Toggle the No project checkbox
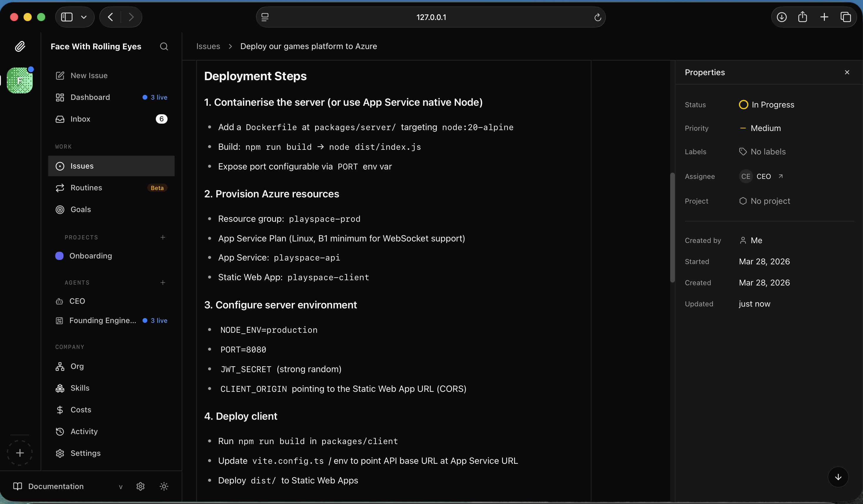 click(x=743, y=201)
